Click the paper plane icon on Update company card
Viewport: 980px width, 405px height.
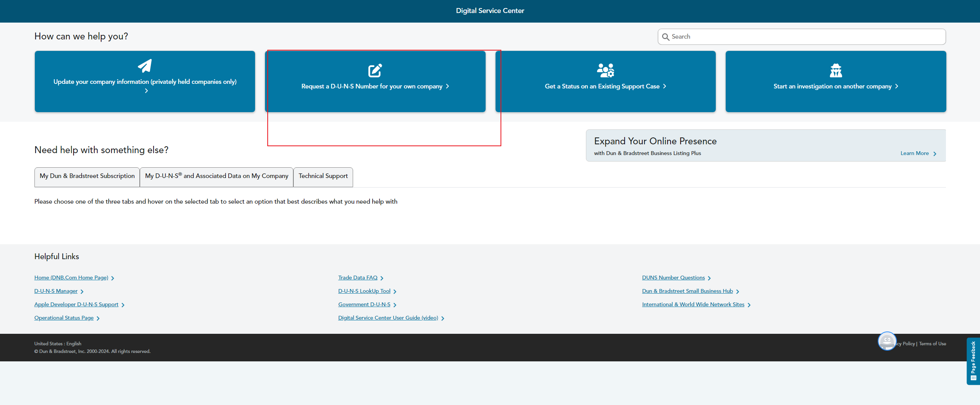tap(145, 66)
